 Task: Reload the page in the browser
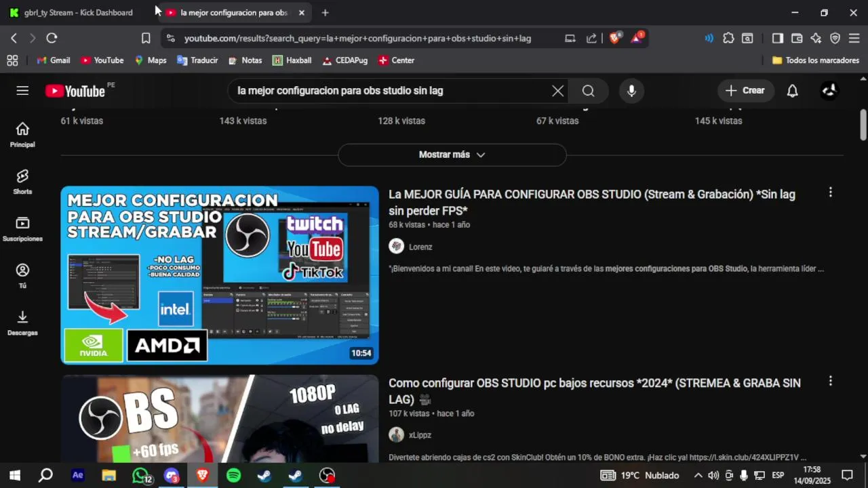pyautogui.click(x=52, y=38)
